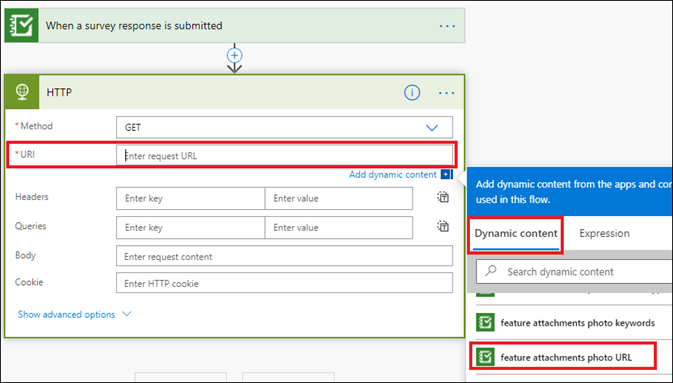Switch Headers to text mode icon
Screen dimensions: 673x383
tap(443, 197)
